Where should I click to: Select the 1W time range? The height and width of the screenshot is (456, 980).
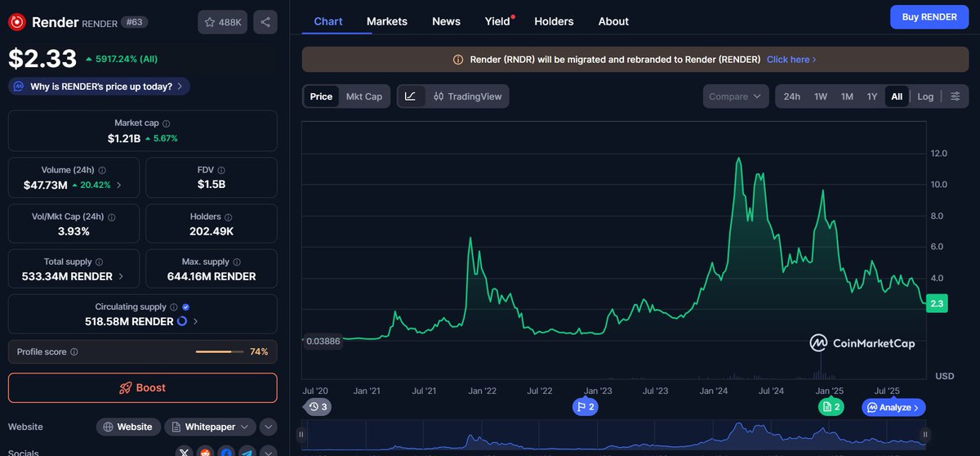click(x=821, y=96)
